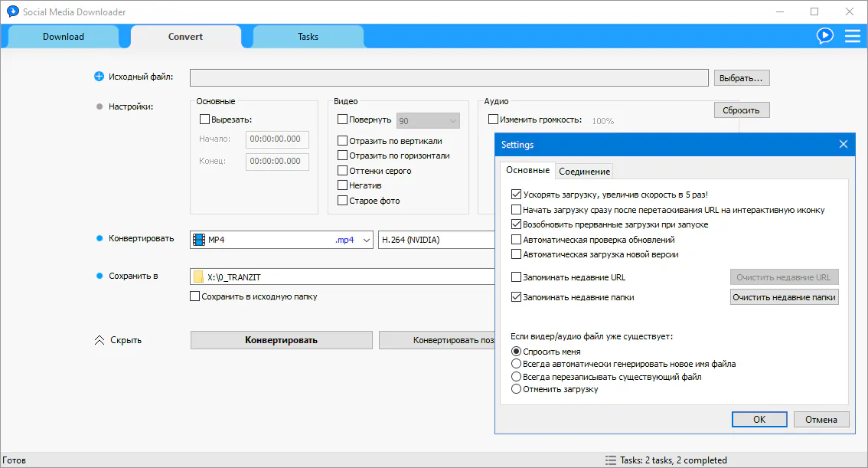Image resolution: width=868 pixels, height=468 pixels.
Task: Click the MP4 film format icon
Action: point(199,240)
